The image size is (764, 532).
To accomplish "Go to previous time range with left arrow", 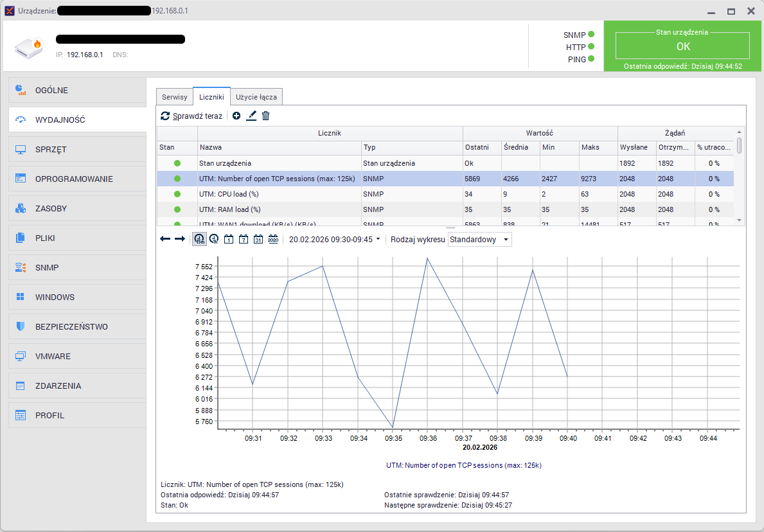I will [165, 239].
